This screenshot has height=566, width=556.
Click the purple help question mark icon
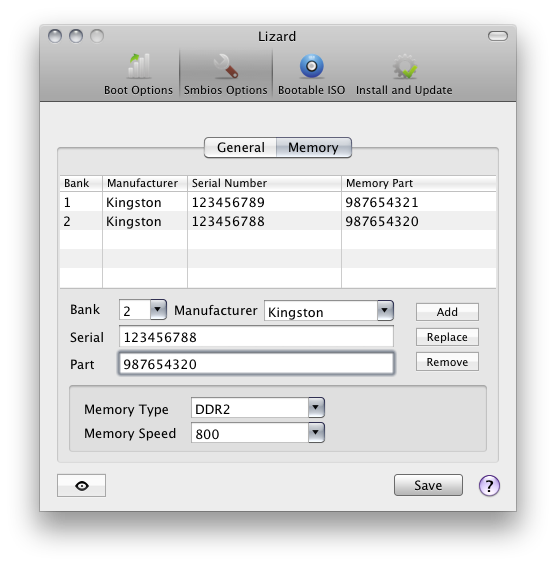[x=489, y=486]
